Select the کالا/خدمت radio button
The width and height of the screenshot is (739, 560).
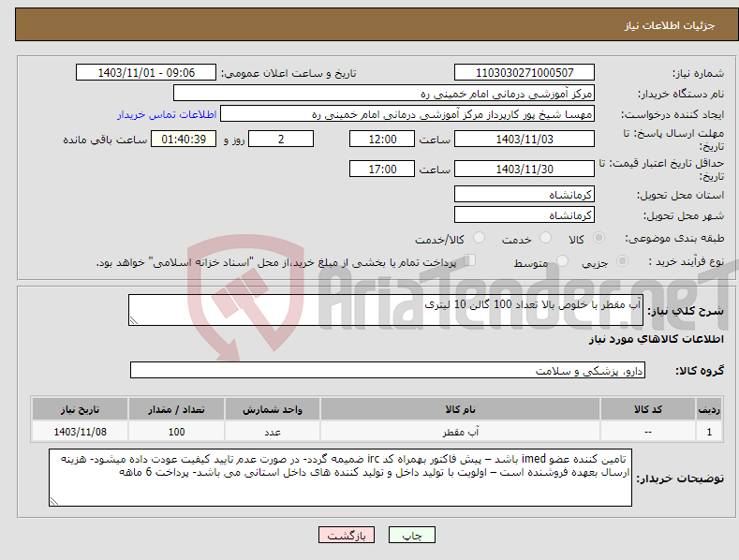(x=479, y=238)
